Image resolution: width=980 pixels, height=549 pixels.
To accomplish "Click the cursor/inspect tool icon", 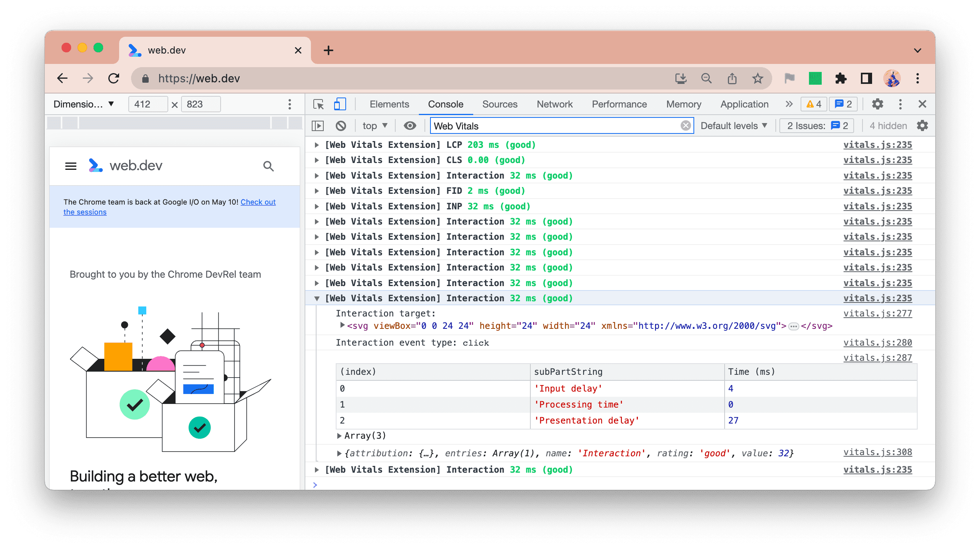I will click(319, 103).
